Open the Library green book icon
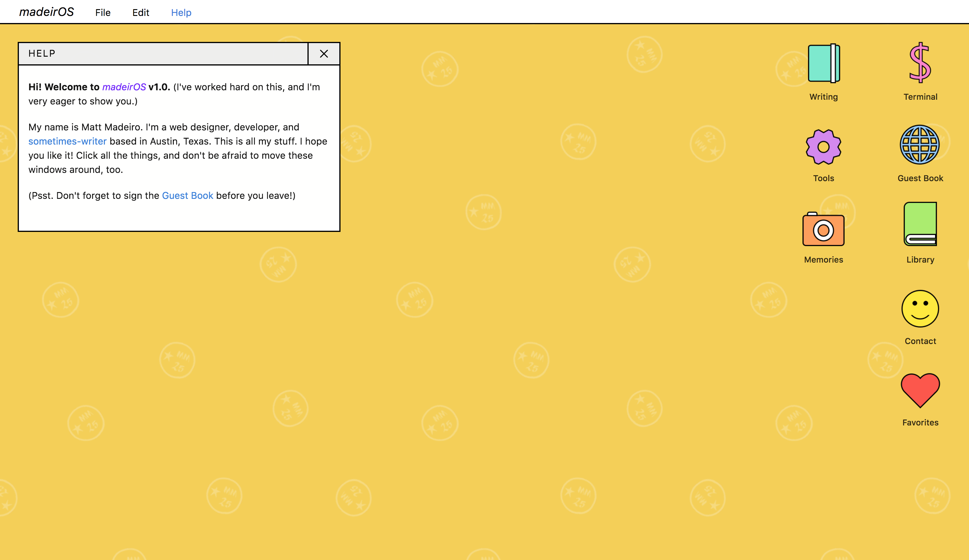This screenshot has width=969, height=560. pyautogui.click(x=920, y=224)
